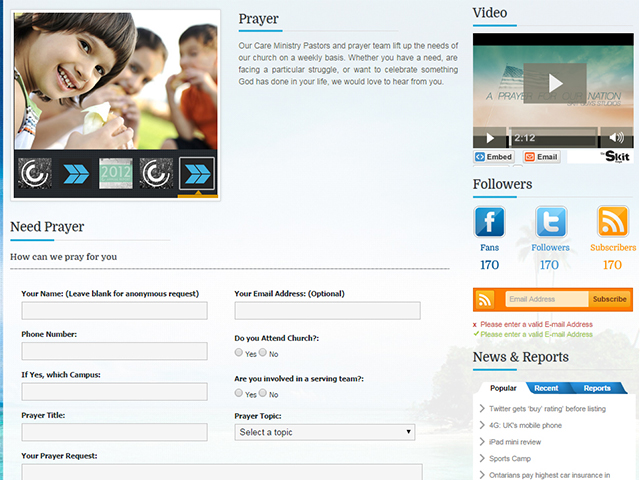This screenshot has height=480, width=640.
Task: Focus the If Yes, which Campus field
Action: 114,391
